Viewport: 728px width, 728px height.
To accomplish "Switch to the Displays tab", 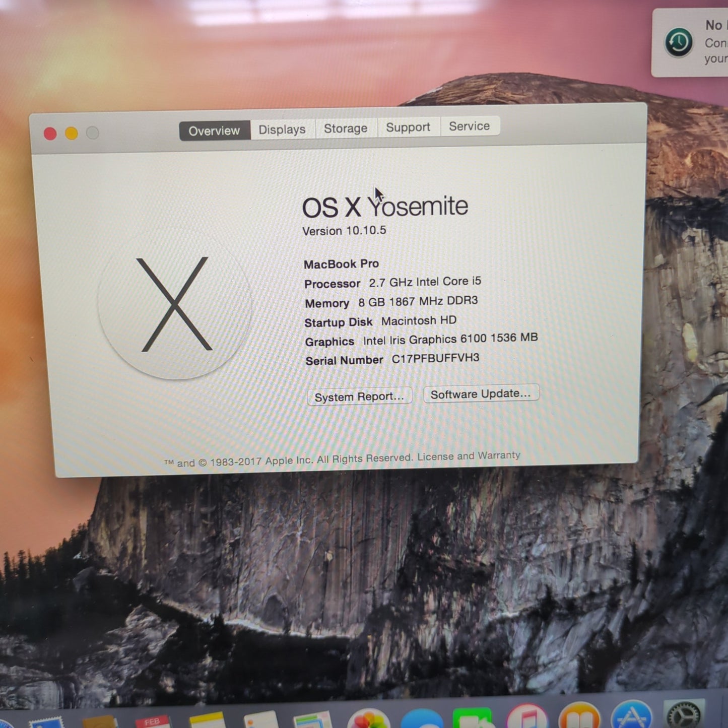I will click(x=282, y=129).
